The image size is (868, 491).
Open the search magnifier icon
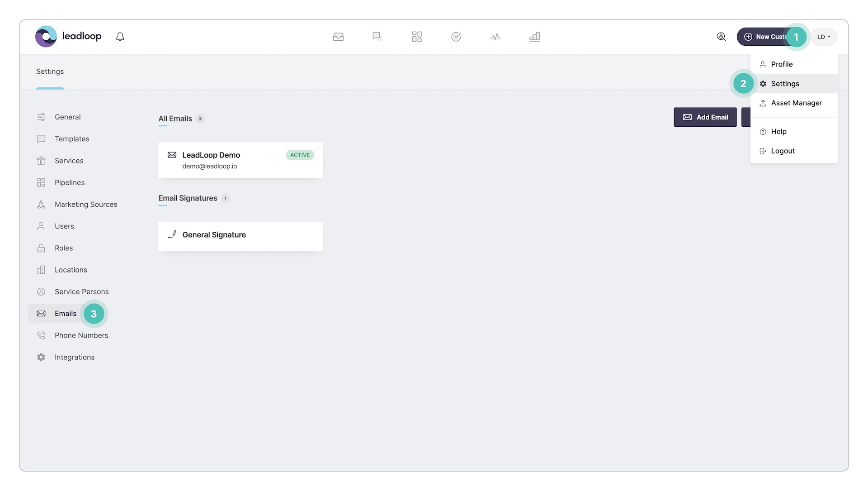tap(722, 37)
